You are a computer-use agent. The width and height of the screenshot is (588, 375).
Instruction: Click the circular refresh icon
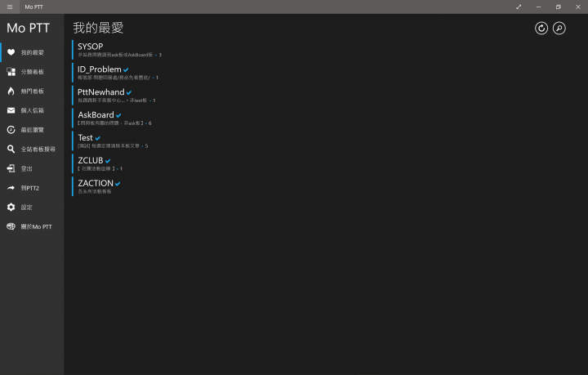(x=541, y=28)
